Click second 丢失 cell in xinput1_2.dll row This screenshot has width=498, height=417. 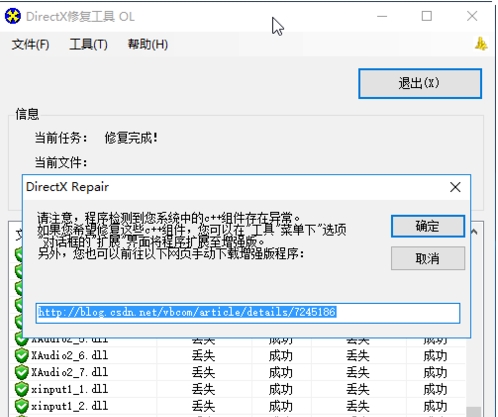click(x=358, y=406)
